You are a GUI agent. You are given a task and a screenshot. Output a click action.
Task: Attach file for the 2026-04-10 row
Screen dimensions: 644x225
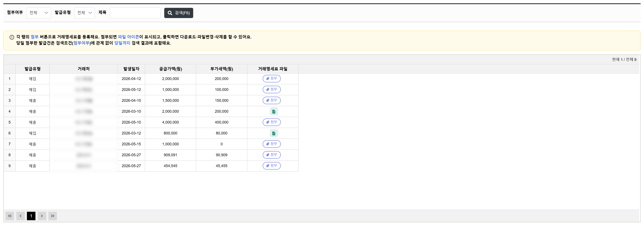point(272,100)
